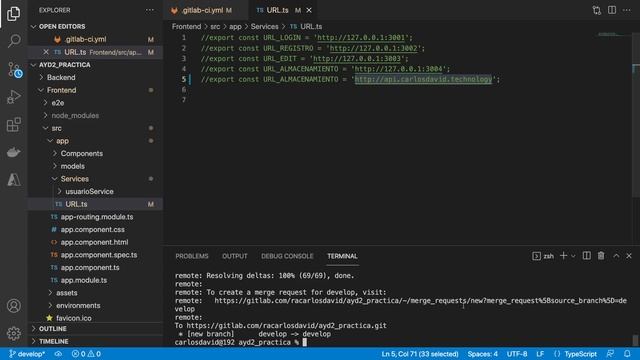Open app.module.ts file
The width and height of the screenshot is (640, 360).
point(84,280)
